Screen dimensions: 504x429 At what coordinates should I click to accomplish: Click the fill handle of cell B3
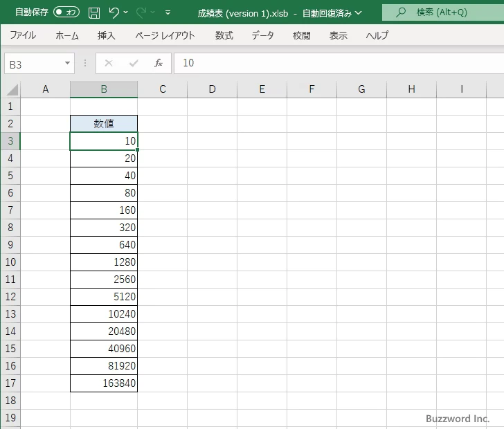point(138,149)
